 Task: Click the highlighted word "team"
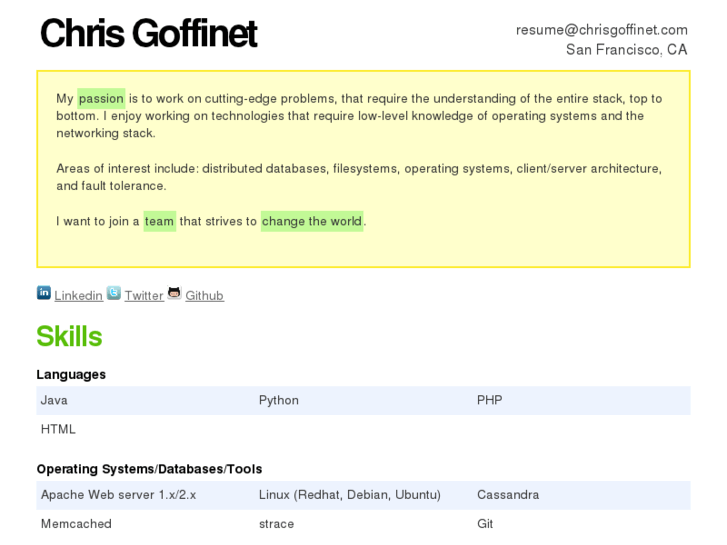pyautogui.click(x=159, y=221)
